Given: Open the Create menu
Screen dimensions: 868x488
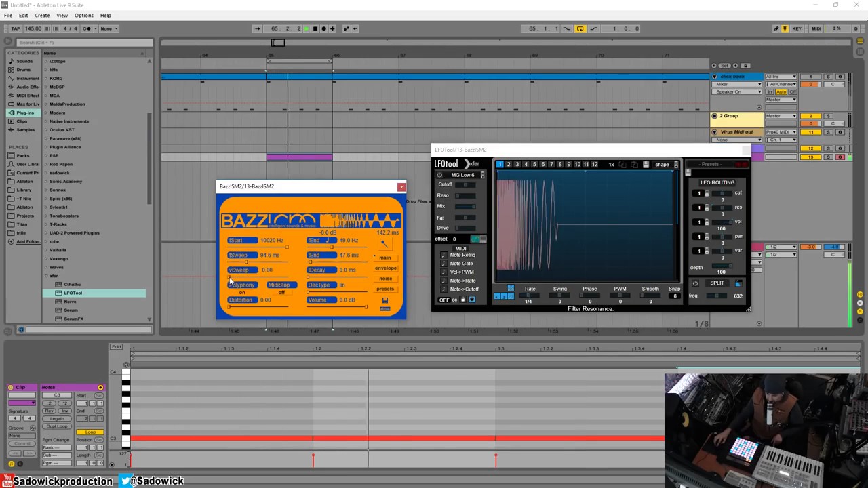Looking at the screenshot, I should click(42, 15).
